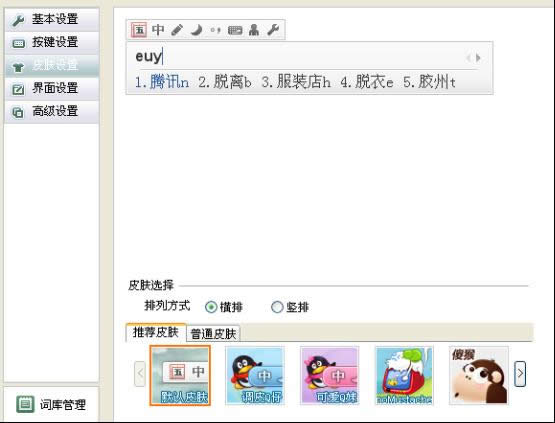The height and width of the screenshot is (423, 555).
Task: Toggle the half-moon width icon
Action: 196,30
